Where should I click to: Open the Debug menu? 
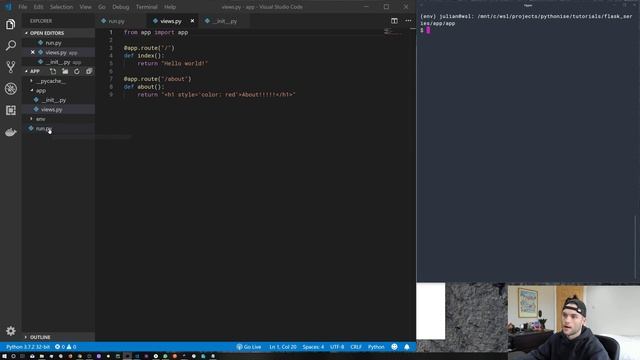(x=120, y=7)
